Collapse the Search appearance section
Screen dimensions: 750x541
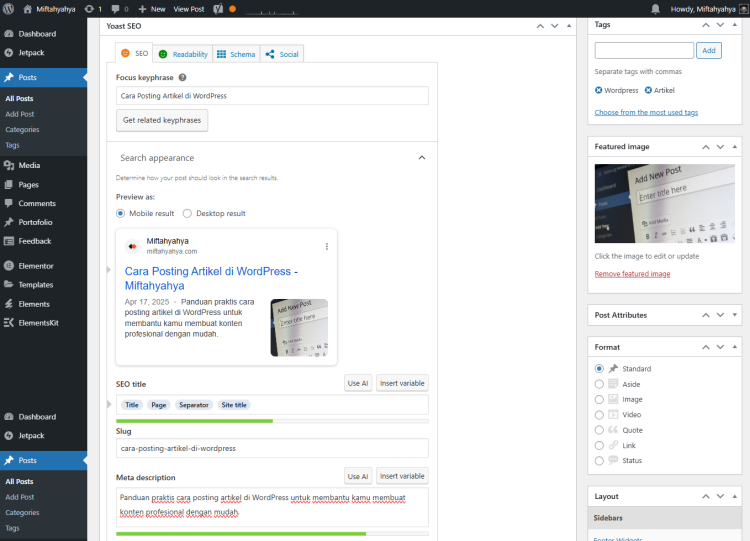(x=421, y=158)
